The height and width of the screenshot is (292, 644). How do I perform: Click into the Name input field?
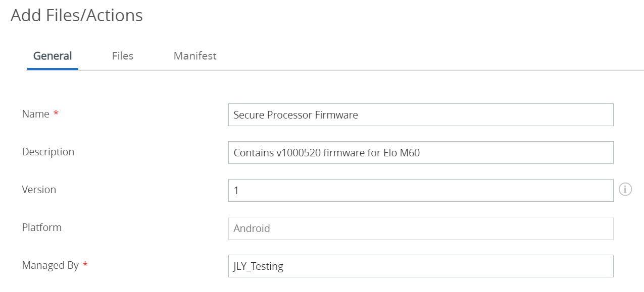coord(421,114)
